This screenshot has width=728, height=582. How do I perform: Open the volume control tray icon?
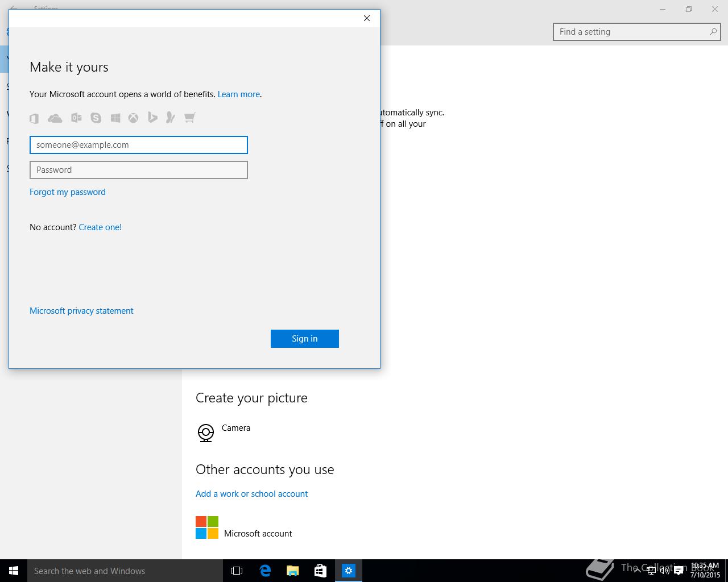click(664, 571)
